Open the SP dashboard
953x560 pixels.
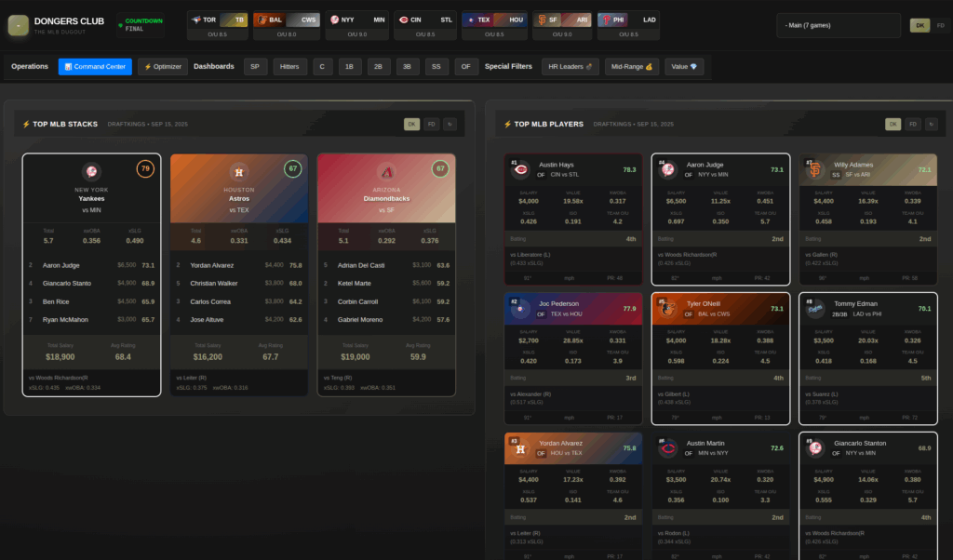click(255, 67)
